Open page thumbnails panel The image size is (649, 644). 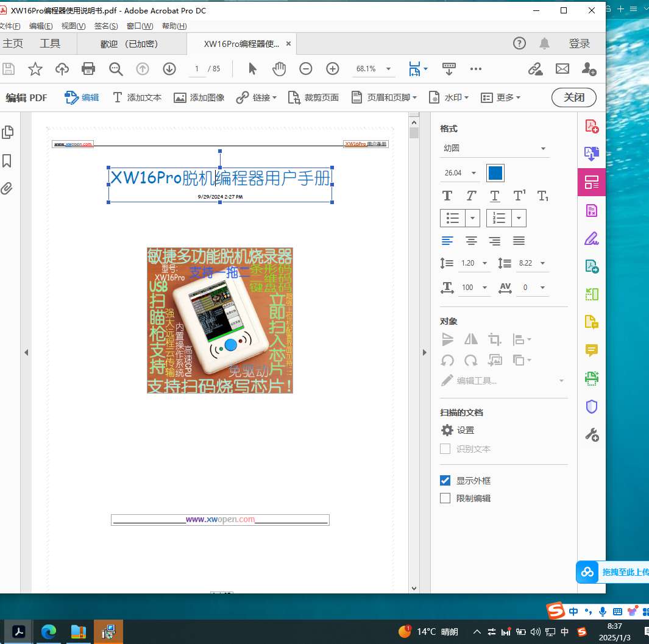[x=7, y=132]
